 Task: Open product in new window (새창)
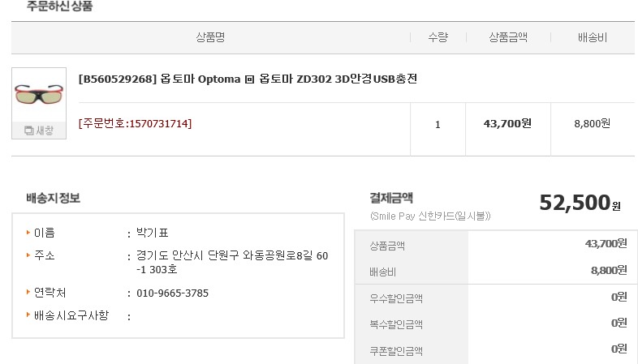pyautogui.click(x=39, y=131)
